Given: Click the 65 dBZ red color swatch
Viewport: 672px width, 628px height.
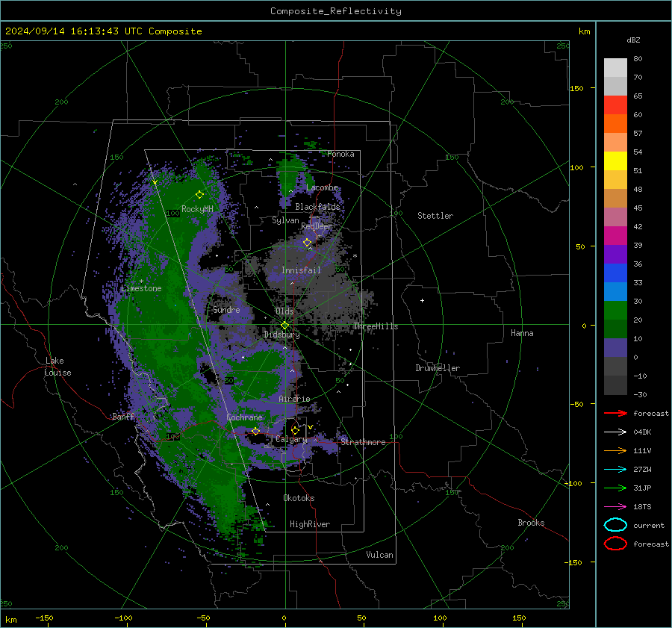Looking at the screenshot, I should pos(615,105).
